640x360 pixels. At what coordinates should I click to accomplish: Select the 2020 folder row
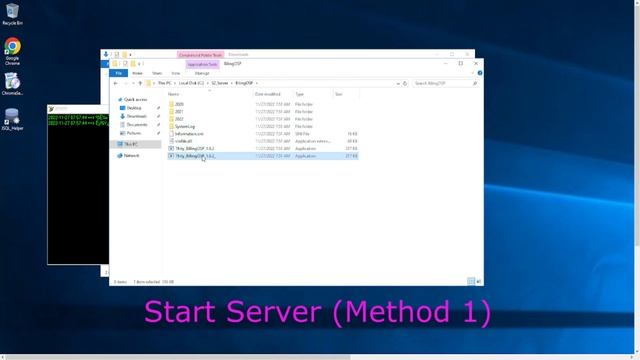(263, 104)
